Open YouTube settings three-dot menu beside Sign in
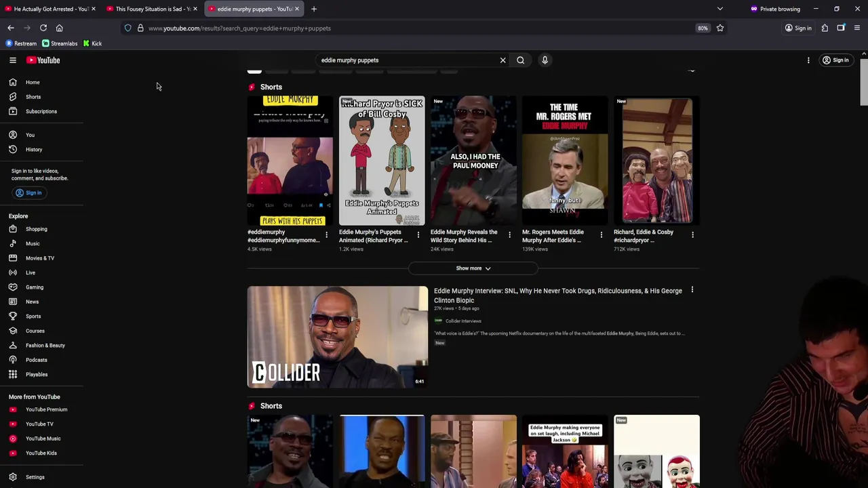This screenshot has width=868, height=488. click(x=808, y=60)
